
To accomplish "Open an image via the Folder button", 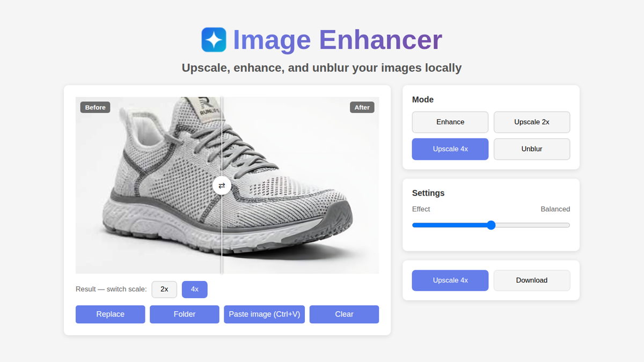I will (185, 314).
